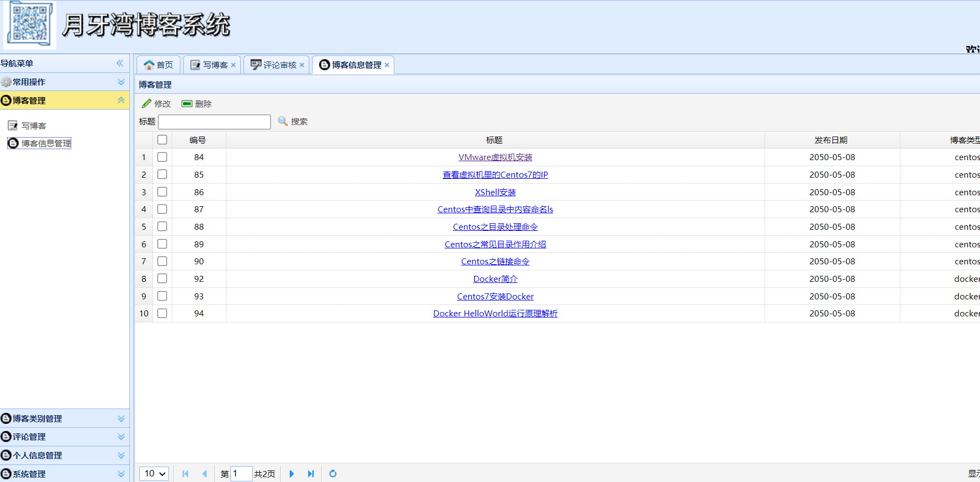This screenshot has height=482, width=980.
Task: Open the Centos中查询目录中内容命名ls link
Action: click(495, 209)
